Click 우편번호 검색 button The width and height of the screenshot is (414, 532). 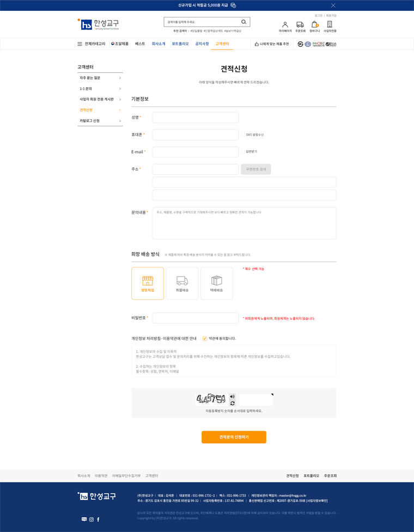[x=256, y=169]
